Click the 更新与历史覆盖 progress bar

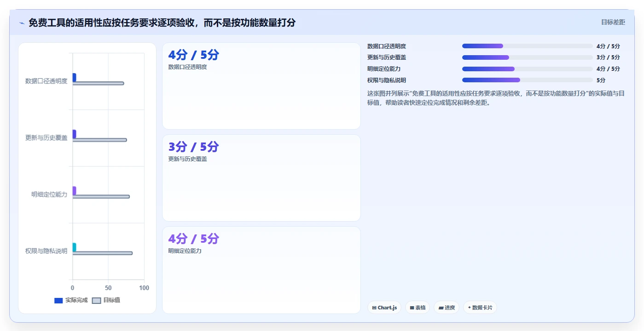click(x=528, y=57)
